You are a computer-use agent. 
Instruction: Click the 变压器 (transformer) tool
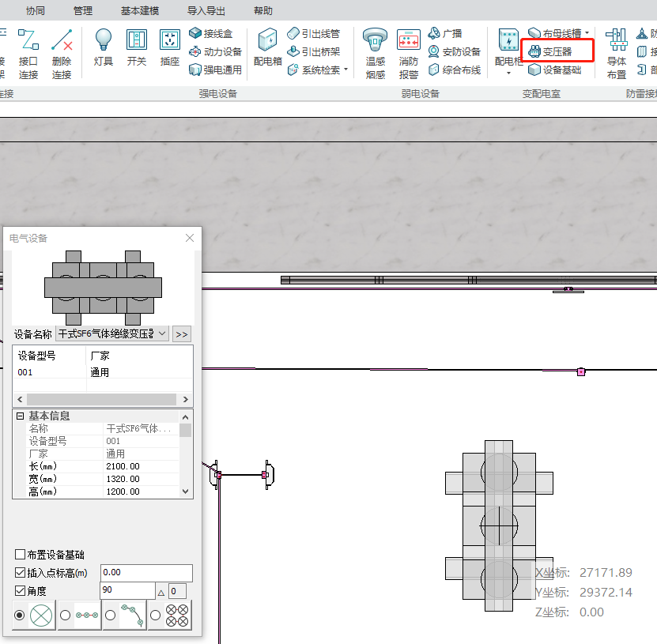coord(557,52)
